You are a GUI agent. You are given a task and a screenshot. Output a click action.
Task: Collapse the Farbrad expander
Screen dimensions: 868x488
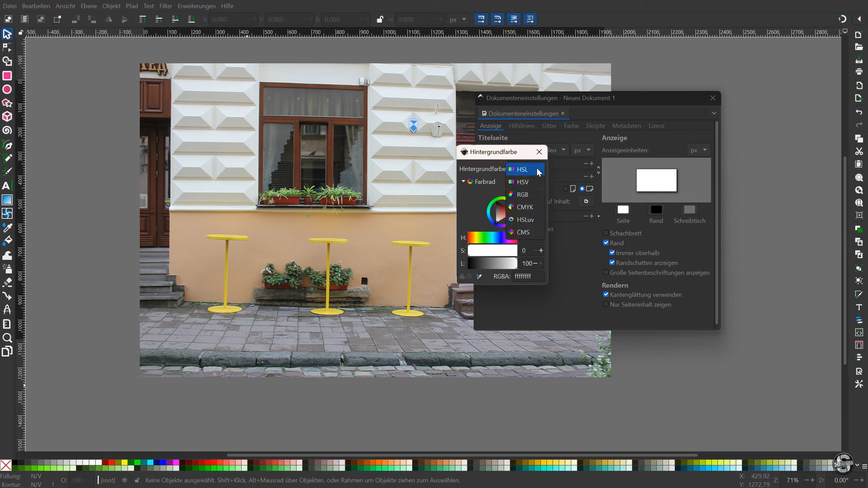coord(464,181)
